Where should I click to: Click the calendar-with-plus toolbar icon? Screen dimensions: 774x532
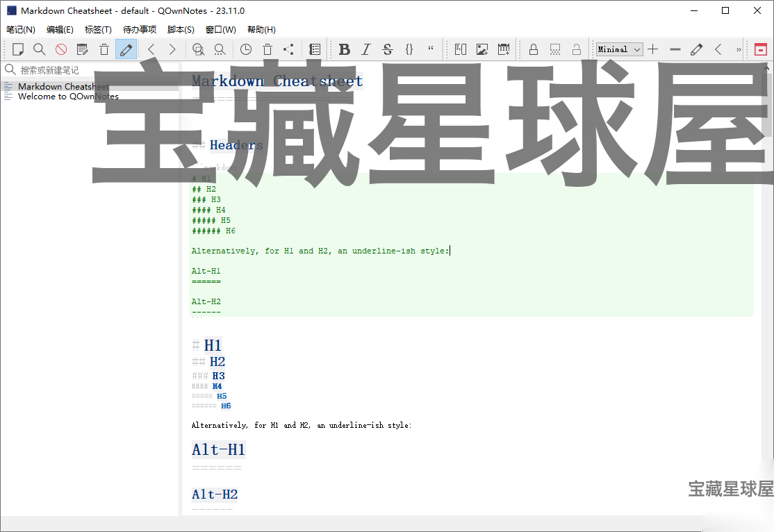click(504, 49)
